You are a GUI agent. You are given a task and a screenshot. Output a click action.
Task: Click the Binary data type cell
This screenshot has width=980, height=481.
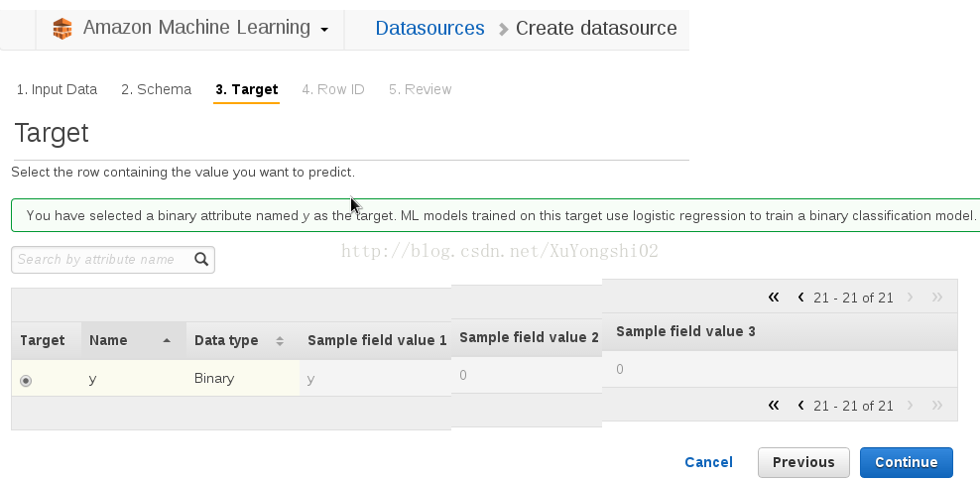(x=214, y=378)
